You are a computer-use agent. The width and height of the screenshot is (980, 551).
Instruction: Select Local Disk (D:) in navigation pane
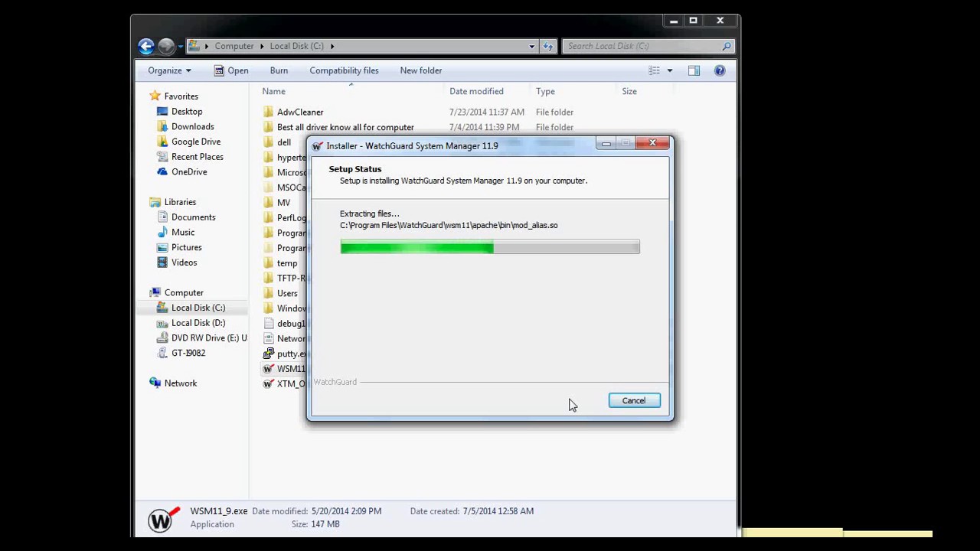click(x=198, y=323)
